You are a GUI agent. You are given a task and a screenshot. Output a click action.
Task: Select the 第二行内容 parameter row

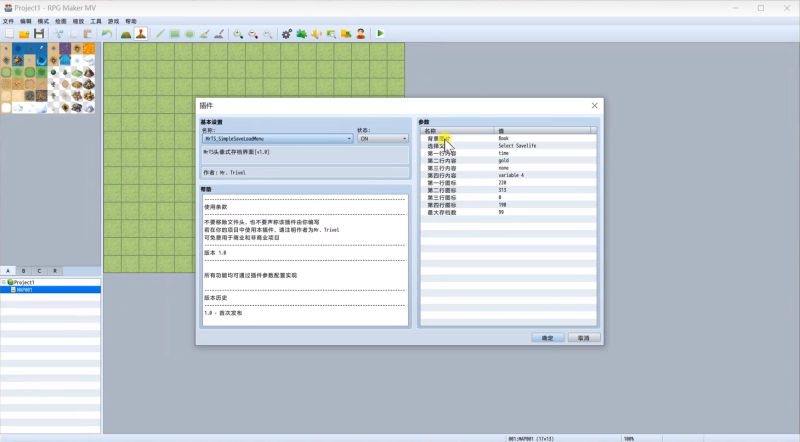[x=508, y=160]
